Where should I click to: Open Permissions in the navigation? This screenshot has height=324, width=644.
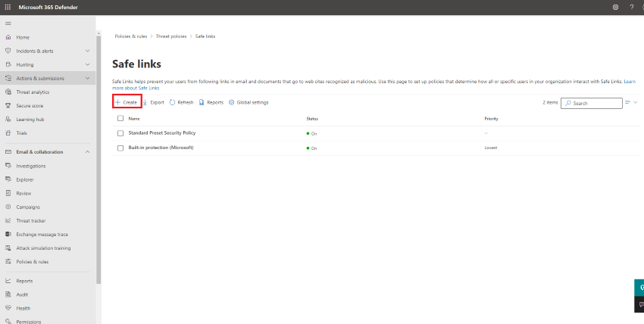[x=29, y=322]
